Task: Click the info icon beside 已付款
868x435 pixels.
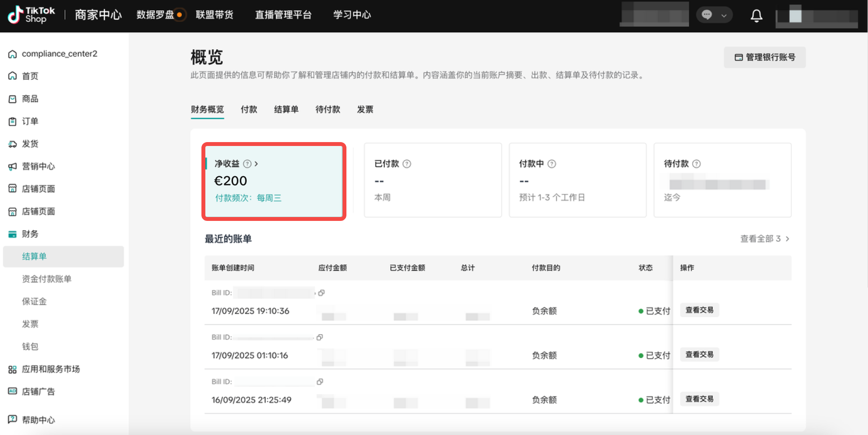Action: [x=407, y=164]
